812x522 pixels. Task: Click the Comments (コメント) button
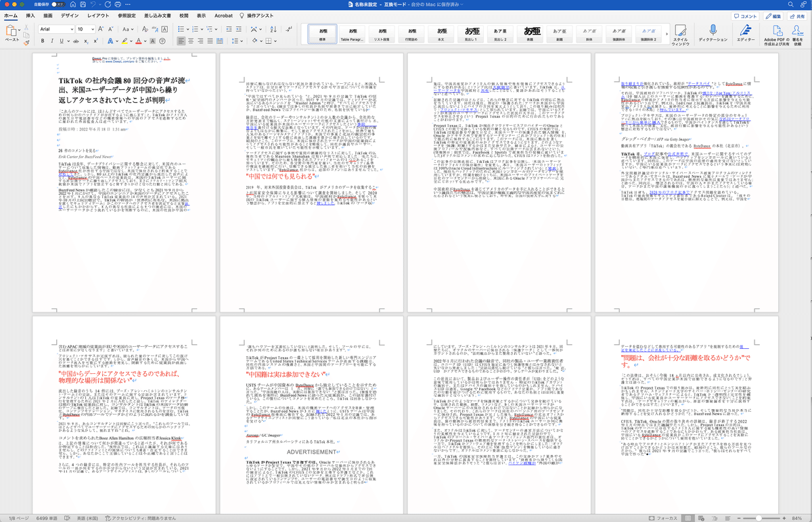pyautogui.click(x=746, y=16)
